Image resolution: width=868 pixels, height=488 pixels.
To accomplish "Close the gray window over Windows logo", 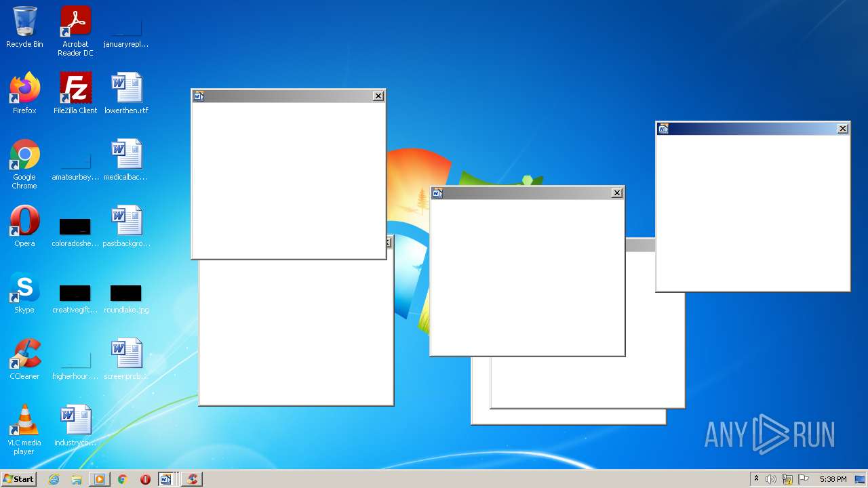I will click(x=617, y=193).
